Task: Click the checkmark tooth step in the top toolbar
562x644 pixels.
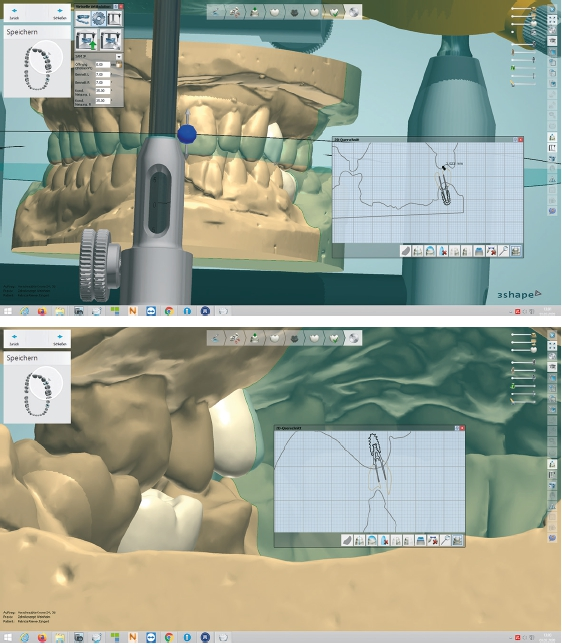Action: [334, 12]
